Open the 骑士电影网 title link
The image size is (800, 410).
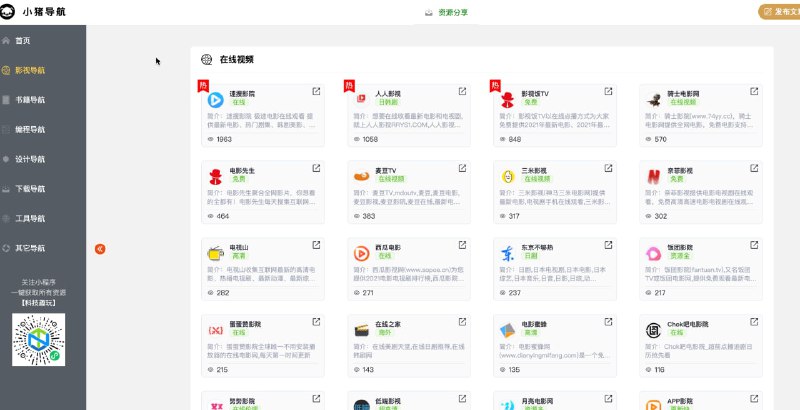pos(683,94)
